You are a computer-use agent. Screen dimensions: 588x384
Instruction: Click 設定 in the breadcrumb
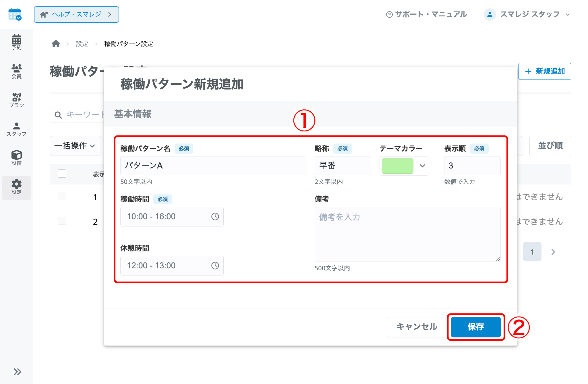[x=82, y=44]
